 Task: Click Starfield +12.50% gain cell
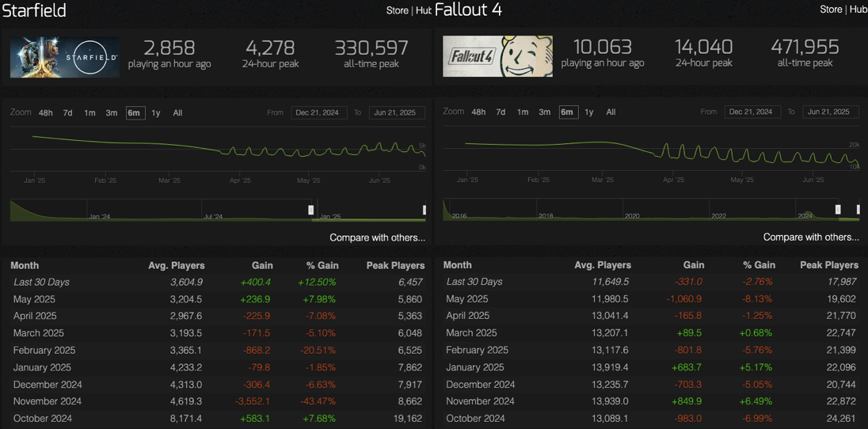(318, 283)
